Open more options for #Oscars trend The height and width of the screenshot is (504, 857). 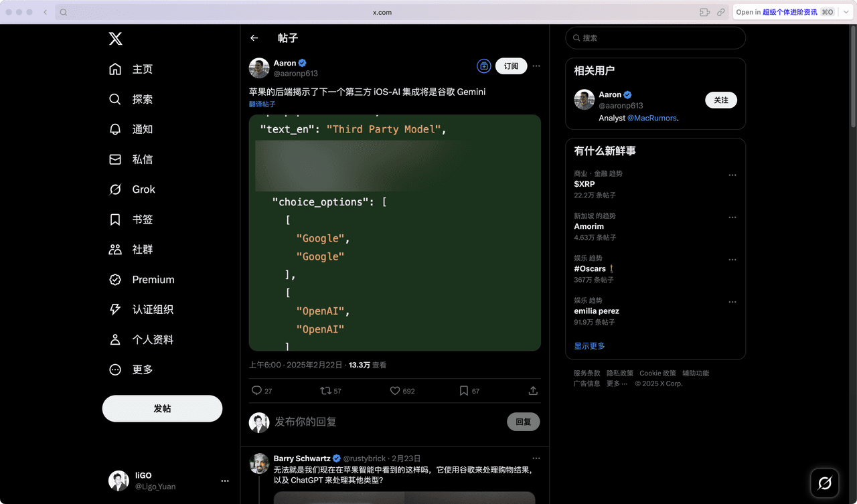click(x=732, y=260)
